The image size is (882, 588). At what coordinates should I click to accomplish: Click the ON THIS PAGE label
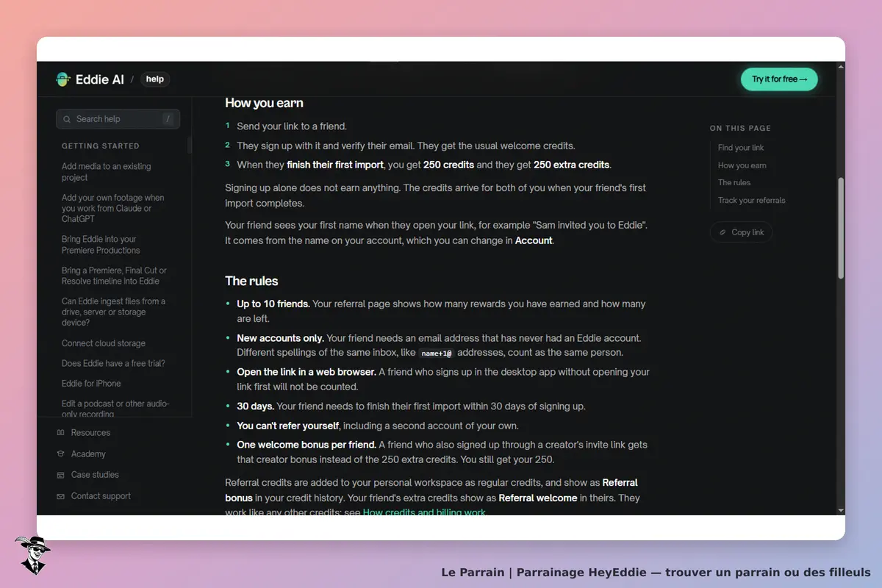(x=740, y=129)
